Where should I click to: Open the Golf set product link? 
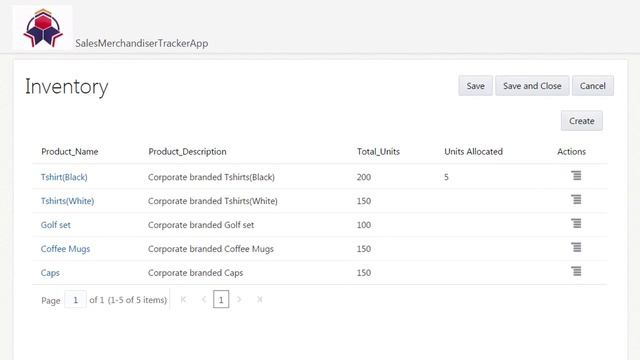56,225
